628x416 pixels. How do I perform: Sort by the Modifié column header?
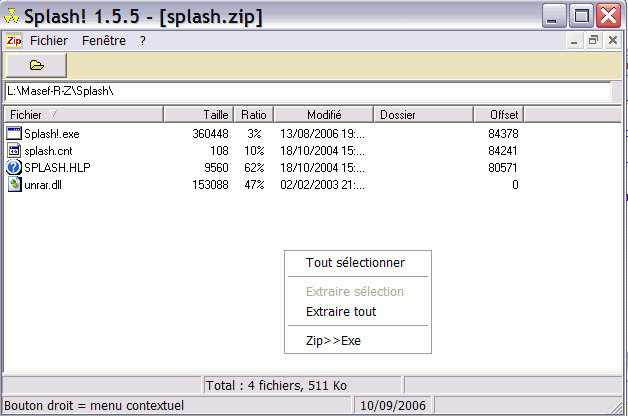tap(324, 115)
